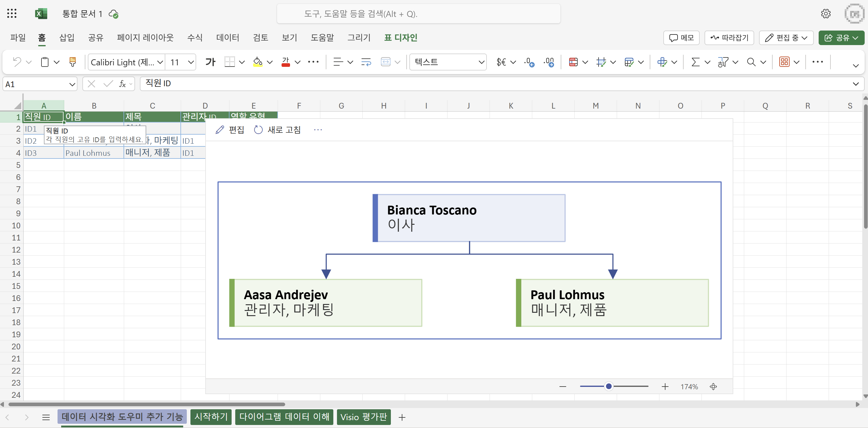Click the 따라잡기 button
This screenshot has height=428, width=868.
729,38
